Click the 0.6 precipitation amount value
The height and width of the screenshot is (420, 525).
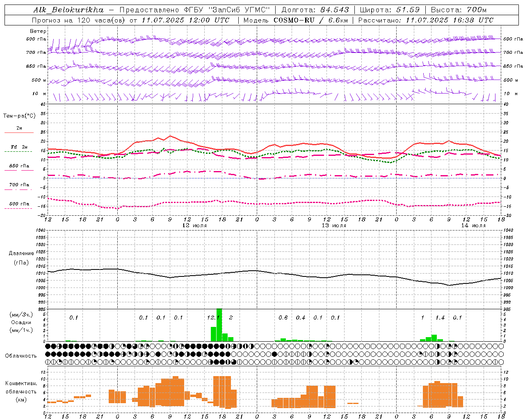click(x=283, y=317)
